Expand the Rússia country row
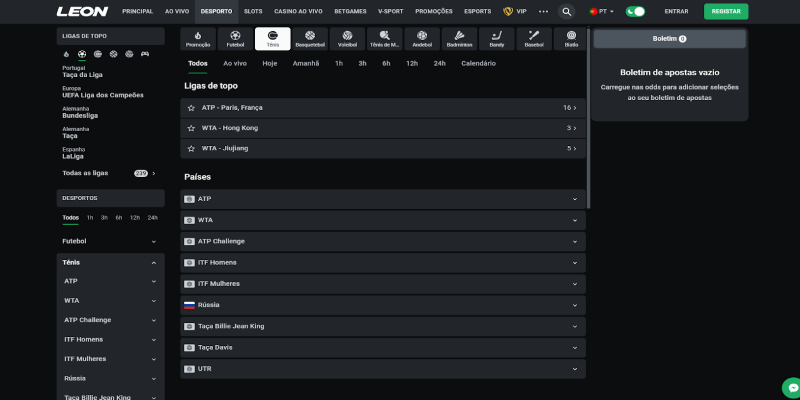This screenshot has width=800, height=400. point(383,305)
